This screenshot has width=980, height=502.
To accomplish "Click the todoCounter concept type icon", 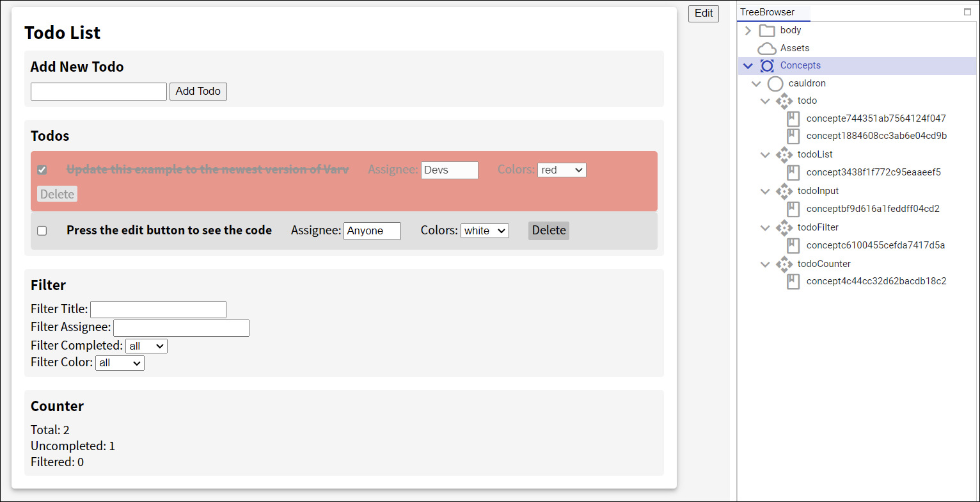I will coord(784,264).
